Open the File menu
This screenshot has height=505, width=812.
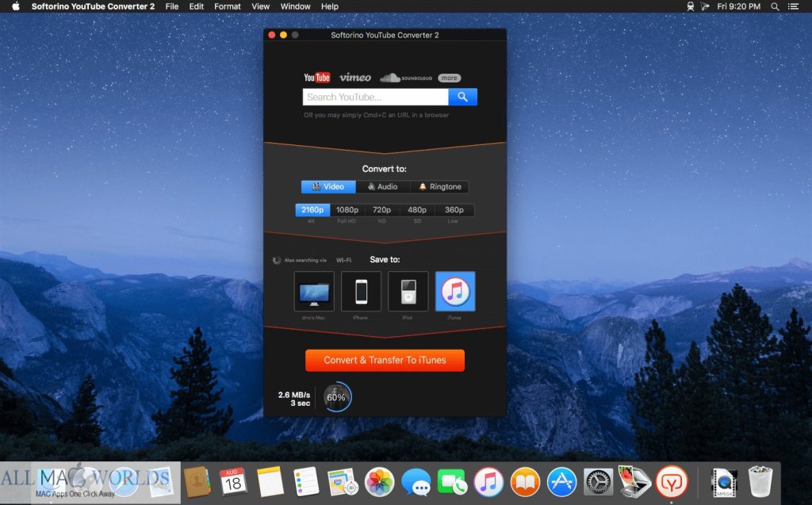(172, 6)
